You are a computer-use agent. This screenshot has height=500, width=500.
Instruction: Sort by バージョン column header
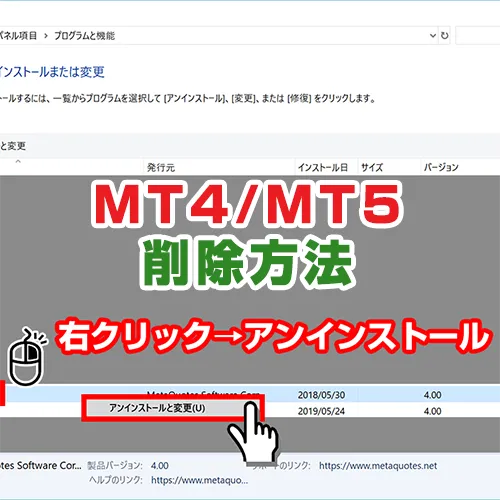pos(441,167)
